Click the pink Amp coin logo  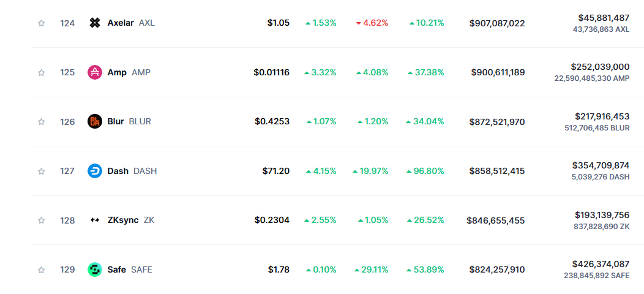95,72
